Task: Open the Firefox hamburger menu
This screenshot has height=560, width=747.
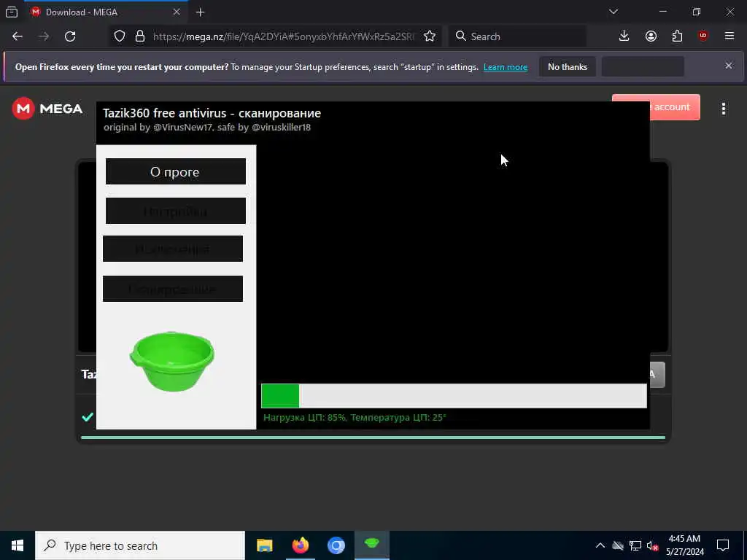Action: click(x=729, y=36)
